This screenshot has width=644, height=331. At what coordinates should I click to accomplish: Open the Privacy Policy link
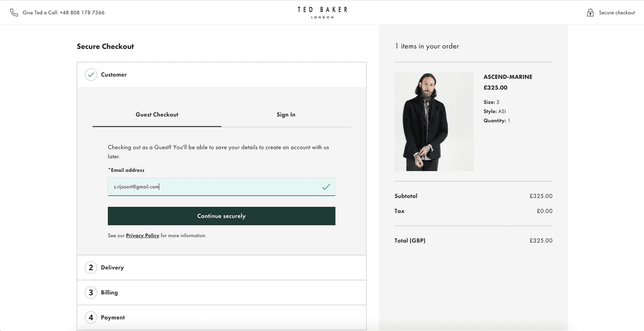point(142,235)
